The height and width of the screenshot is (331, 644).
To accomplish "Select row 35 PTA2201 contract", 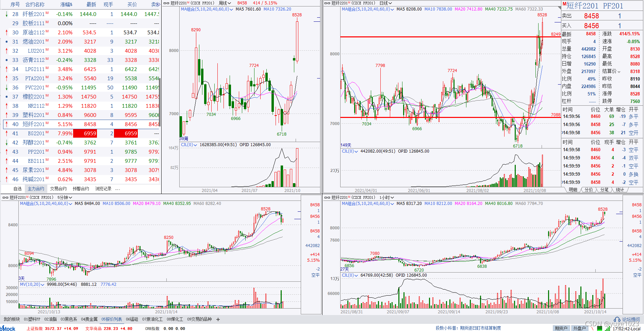I will 82,79.
